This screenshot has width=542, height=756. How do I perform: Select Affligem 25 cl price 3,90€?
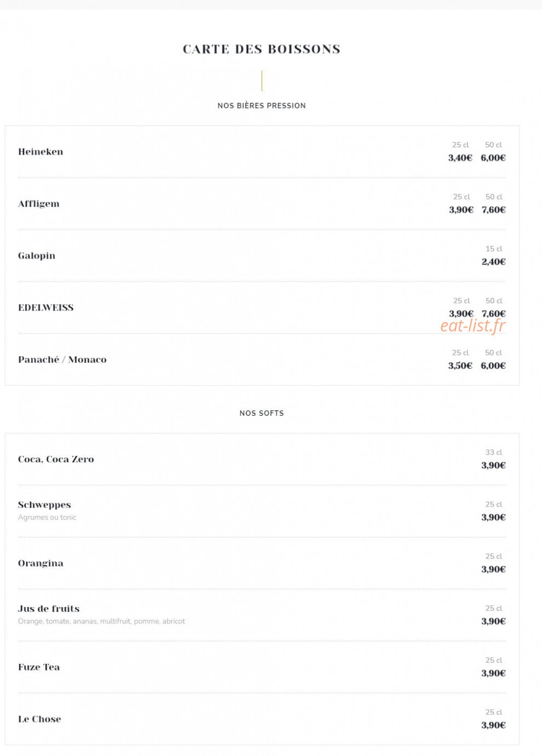pyautogui.click(x=461, y=210)
